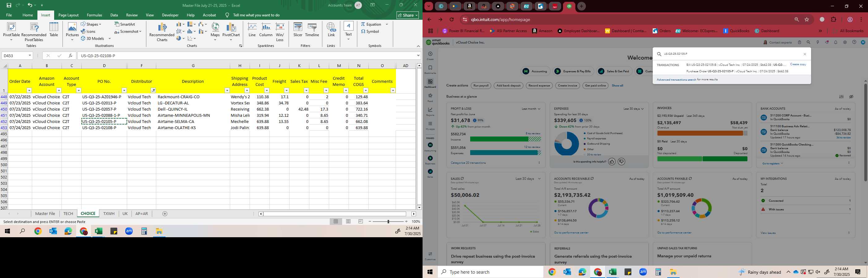Open Recommended Charts in Excel

point(162,32)
